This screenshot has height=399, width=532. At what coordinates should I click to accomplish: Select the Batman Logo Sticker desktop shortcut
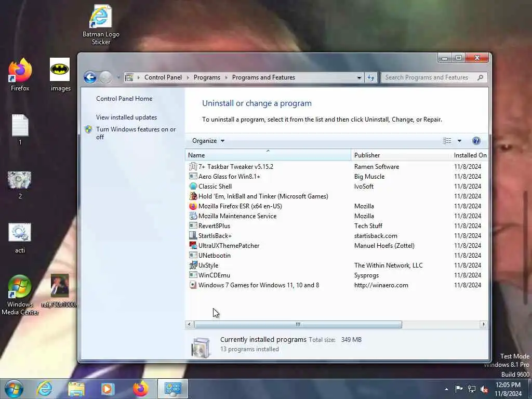click(101, 25)
